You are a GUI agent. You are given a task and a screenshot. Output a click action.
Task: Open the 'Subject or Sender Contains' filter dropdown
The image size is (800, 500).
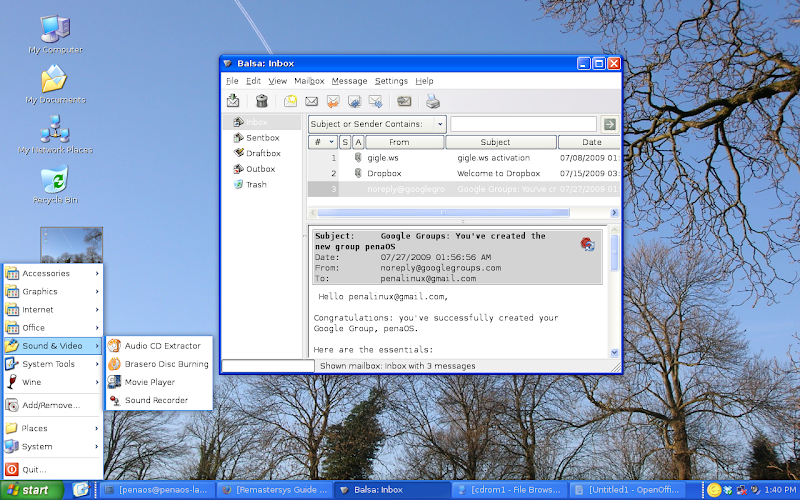(x=377, y=124)
